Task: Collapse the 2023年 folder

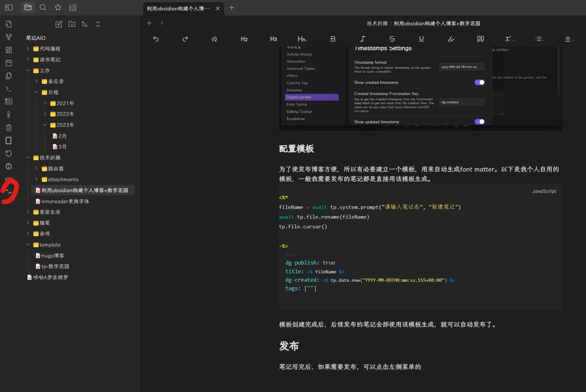Action: click(x=45, y=125)
